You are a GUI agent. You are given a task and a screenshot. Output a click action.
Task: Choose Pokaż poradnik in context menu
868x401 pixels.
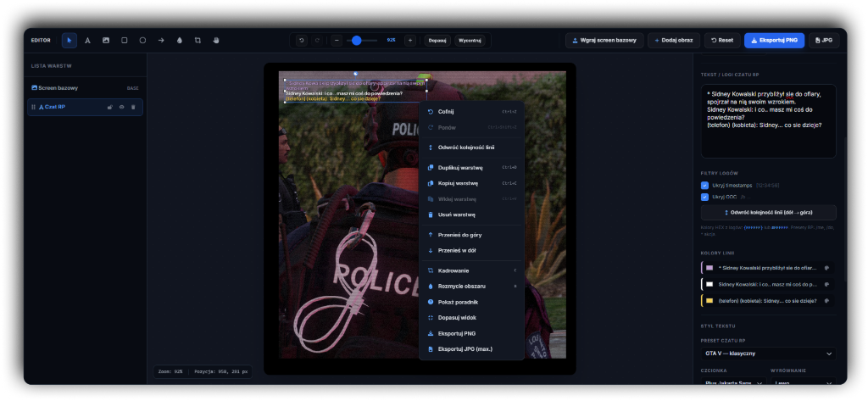[x=471, y=303]
